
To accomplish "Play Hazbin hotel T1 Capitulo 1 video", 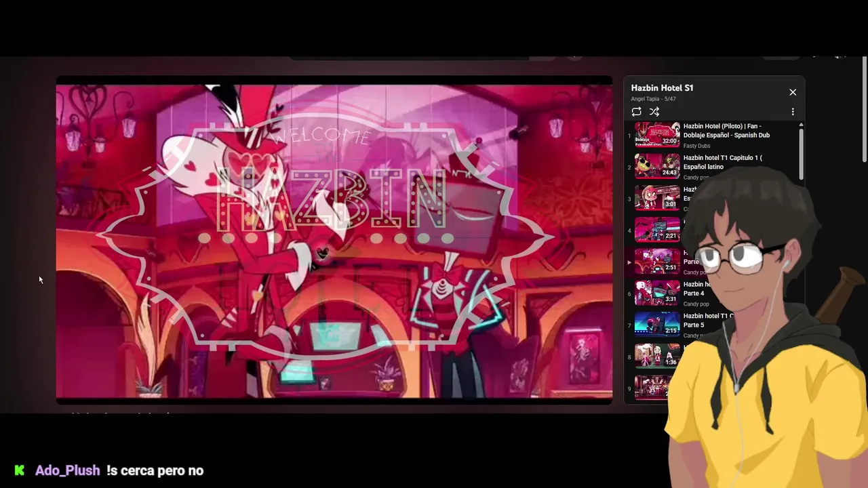I will click(723, 162).
